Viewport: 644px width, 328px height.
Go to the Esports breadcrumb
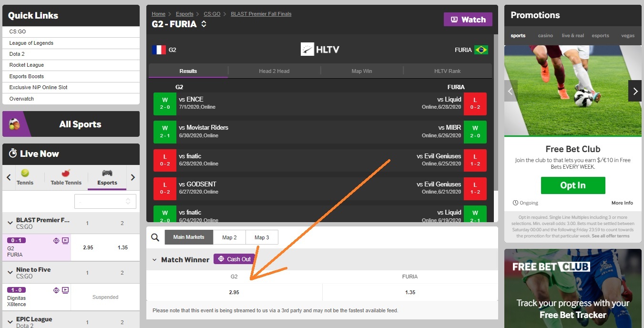point(184,14)
